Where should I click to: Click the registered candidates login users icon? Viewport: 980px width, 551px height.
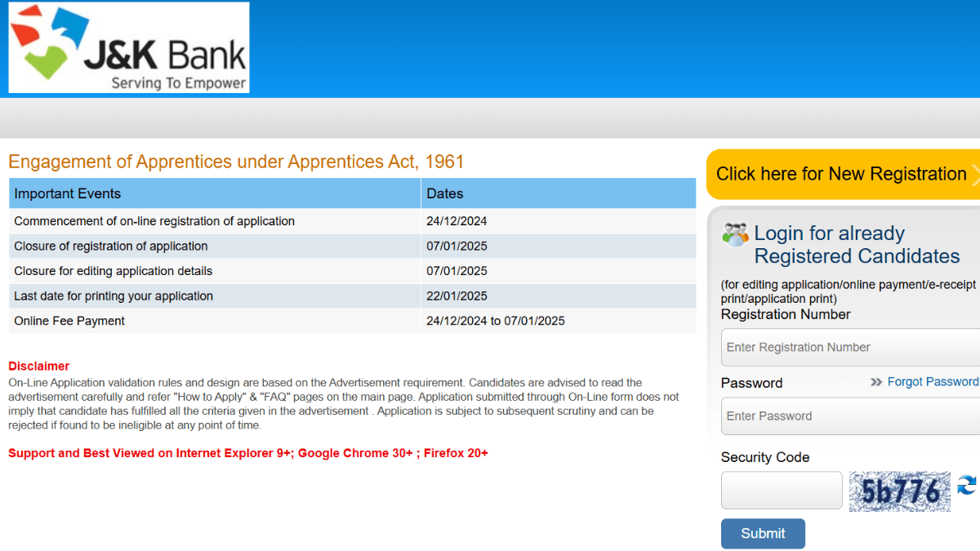tap(736, 233)
